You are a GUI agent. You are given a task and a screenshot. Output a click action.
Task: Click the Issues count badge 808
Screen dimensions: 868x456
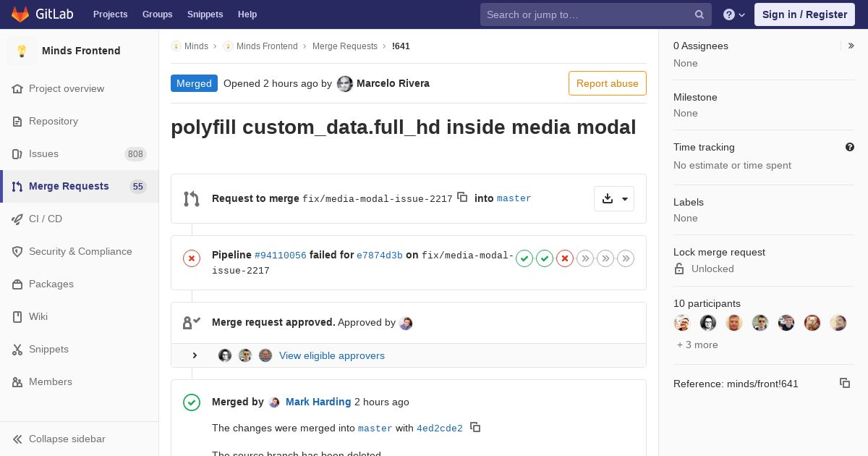tap(135, 153)
